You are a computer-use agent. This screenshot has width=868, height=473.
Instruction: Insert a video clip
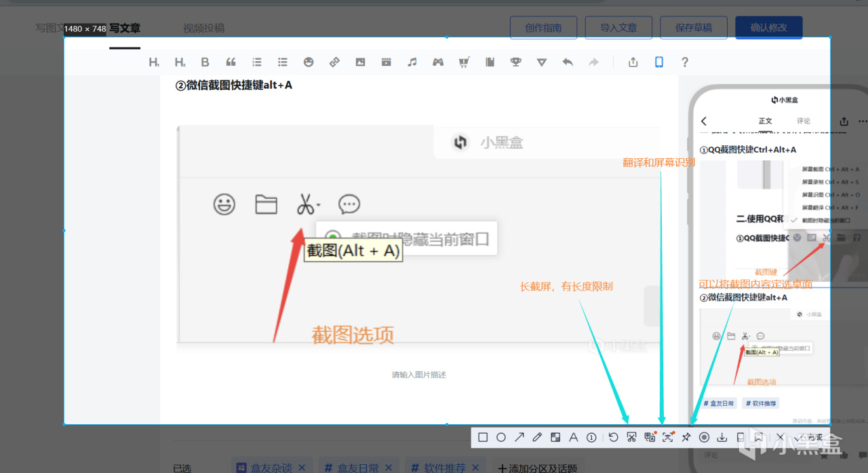point(386,62)
